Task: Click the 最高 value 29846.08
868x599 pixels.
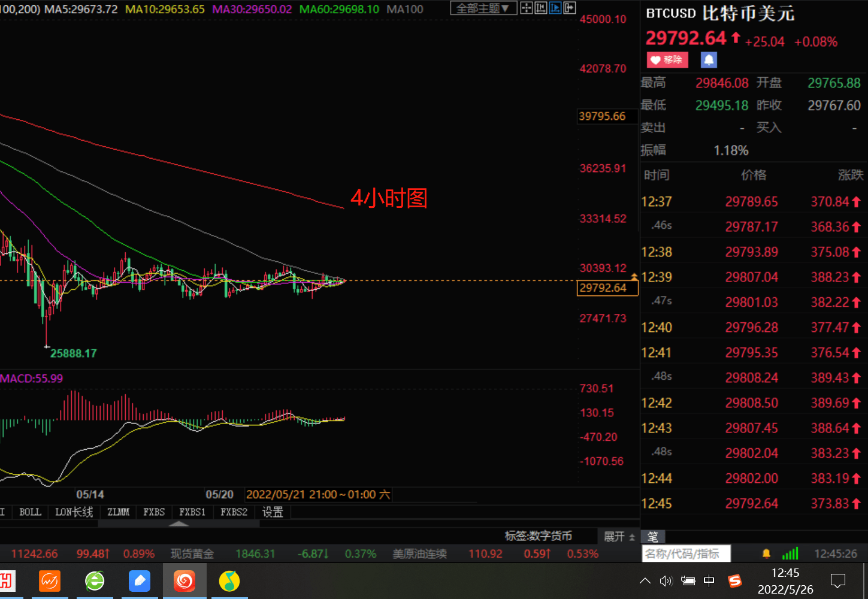Action: point(722,83)
